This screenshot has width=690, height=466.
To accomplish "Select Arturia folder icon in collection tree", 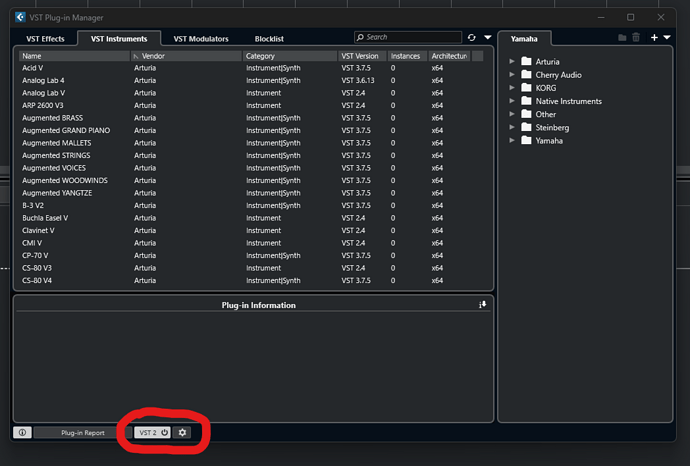I will [526, 61].
